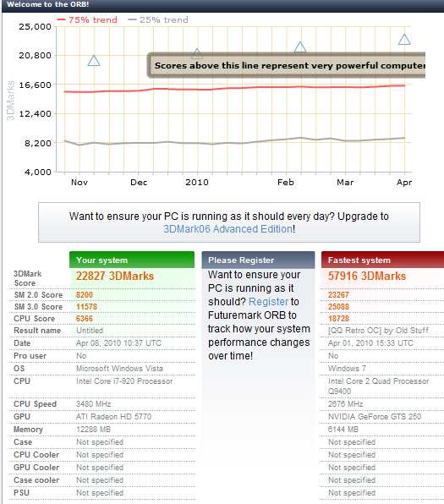
Task: Click the 2676 MHz CPU speed
Action: 345,404
